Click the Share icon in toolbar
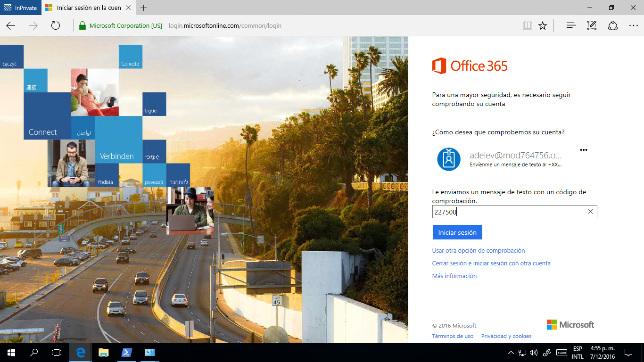Viewport: 644px width, 362px height. (613, 25)
